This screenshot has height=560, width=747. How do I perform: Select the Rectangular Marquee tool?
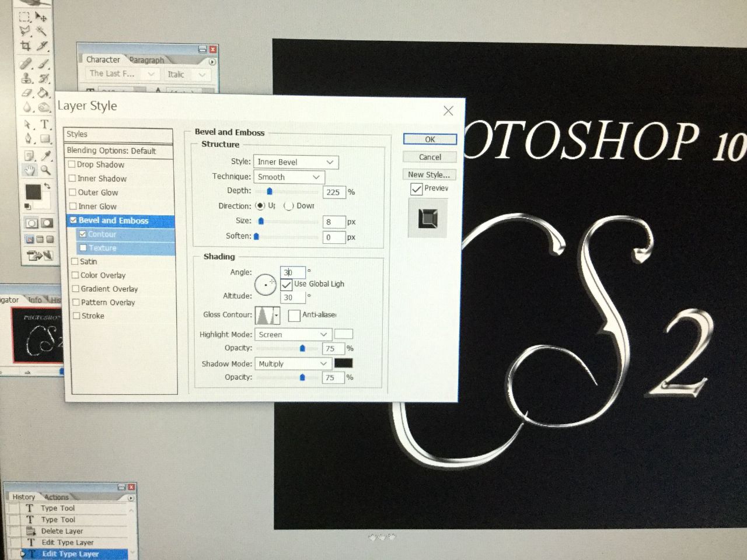point(25,17)
